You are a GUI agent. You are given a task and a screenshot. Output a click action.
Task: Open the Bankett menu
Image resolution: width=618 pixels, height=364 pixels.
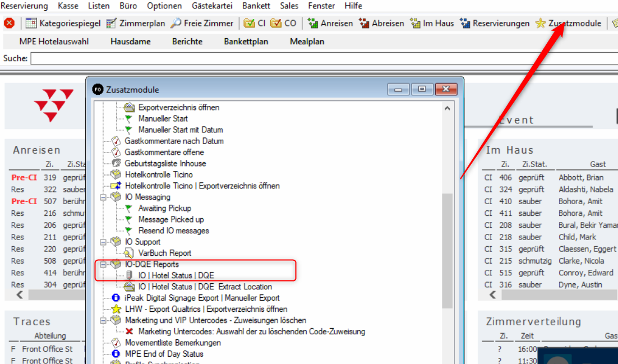(256, 6)
